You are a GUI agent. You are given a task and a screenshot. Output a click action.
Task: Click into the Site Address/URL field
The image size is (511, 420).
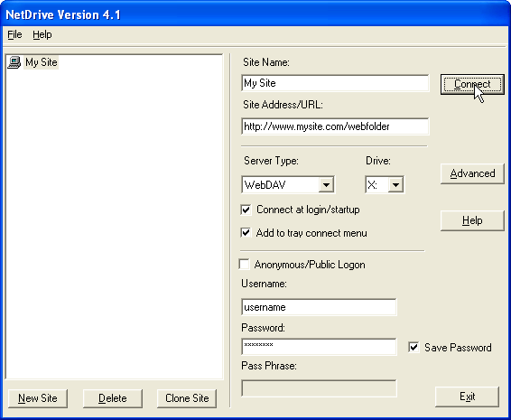coord(335,126)
